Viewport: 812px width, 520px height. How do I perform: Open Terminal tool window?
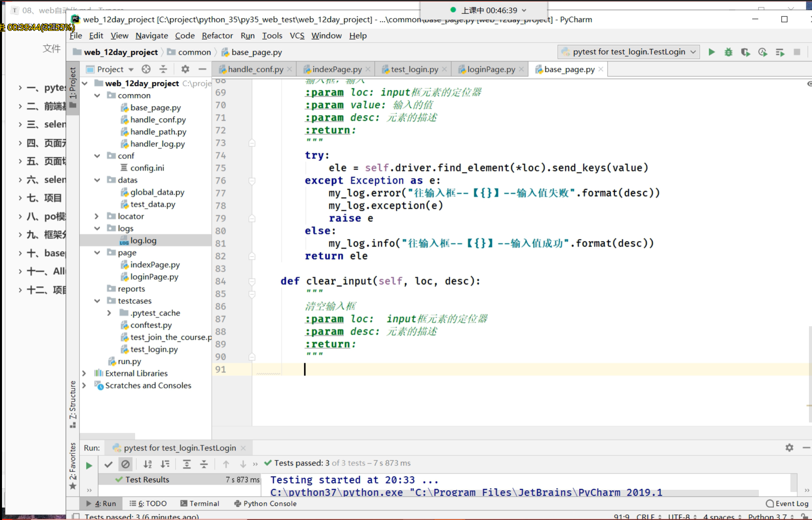coord(200,503)
